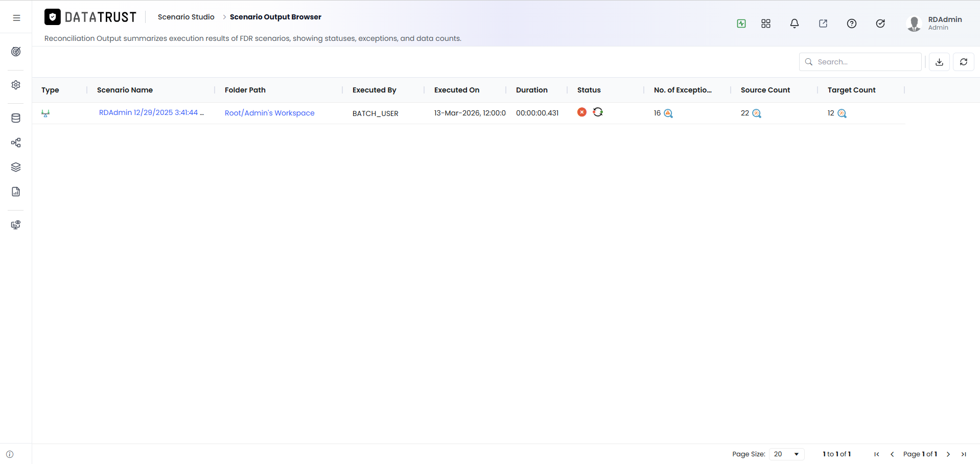Click the RDAdmin user name
This screenshot has width=980, height=464.
coord(945,19)
